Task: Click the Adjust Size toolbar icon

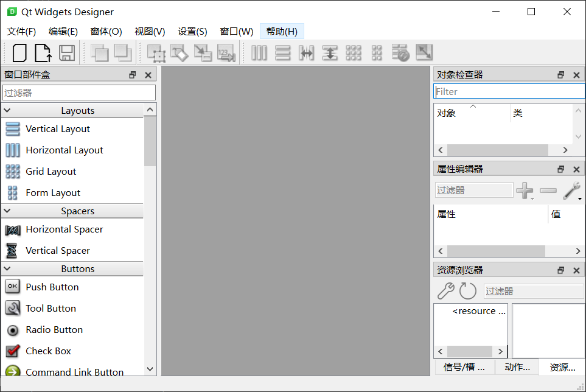Action: pyautogui.click(x=424, y=53)
